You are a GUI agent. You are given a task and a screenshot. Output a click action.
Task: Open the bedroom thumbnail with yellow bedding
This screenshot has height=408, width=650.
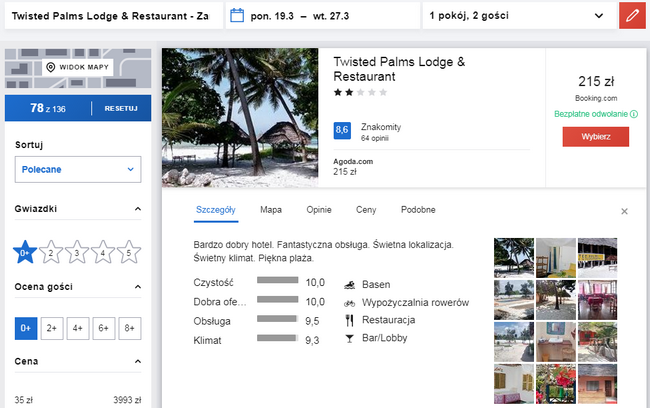click(555, 258)
